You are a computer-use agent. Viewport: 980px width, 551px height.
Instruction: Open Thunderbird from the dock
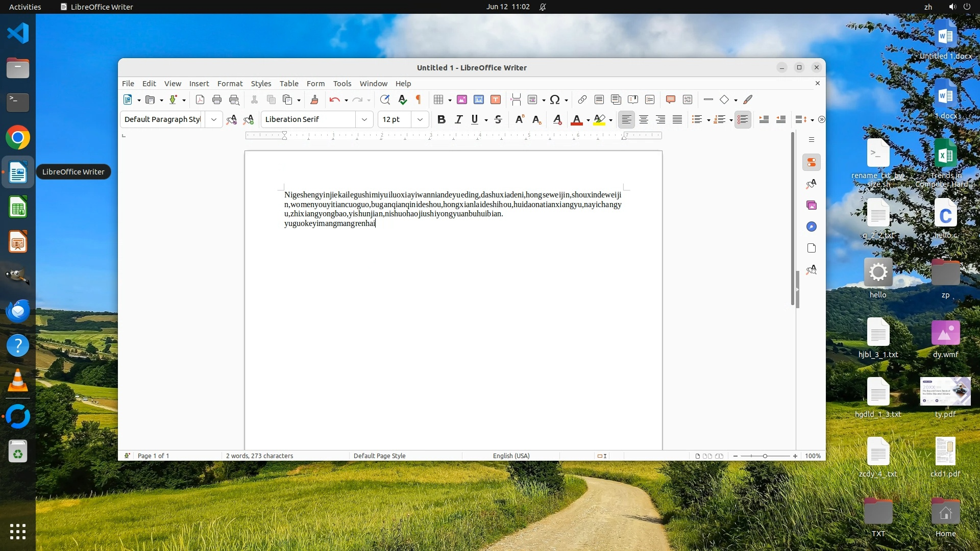[x=18, y=311]
